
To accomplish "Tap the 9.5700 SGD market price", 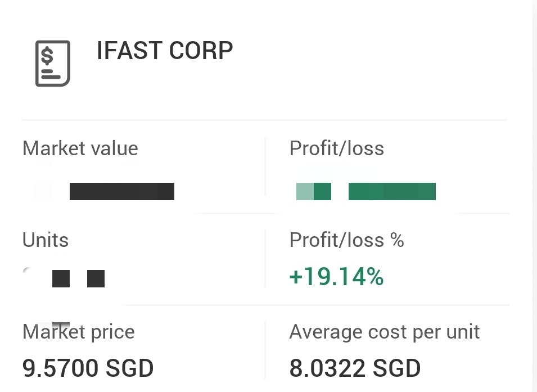I will [x=88, y=368].
